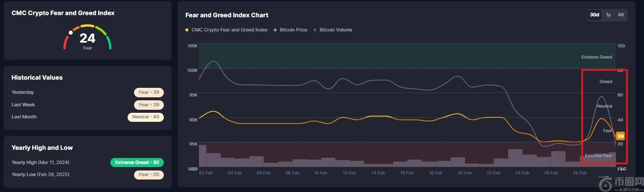This screenshot has height=192, width=644.
Task: Switch chart range to 30d
Action: point(594,15)
